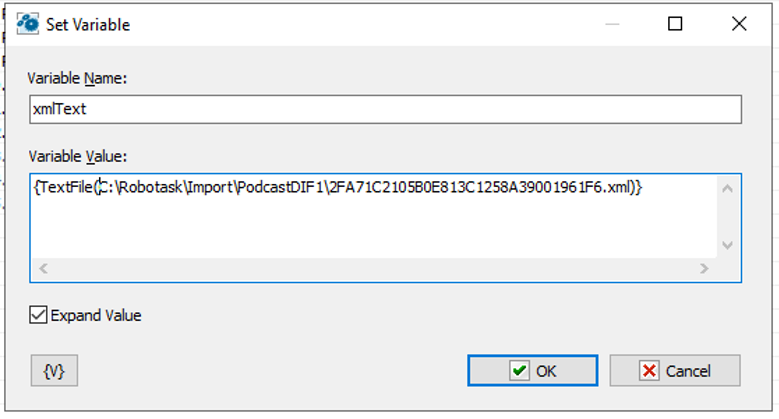779x419 pixels.
Task: Click inside the Variable Value text area
Action: pyautogui.click(x=374, y=216)
